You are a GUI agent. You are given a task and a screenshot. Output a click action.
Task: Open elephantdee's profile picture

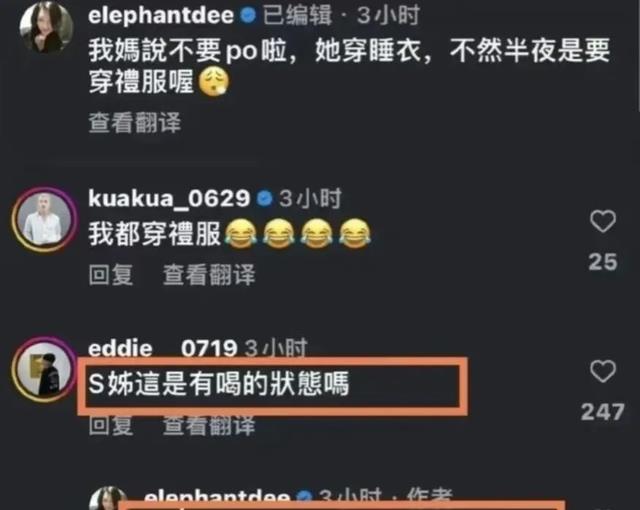(x=46, y=27)
